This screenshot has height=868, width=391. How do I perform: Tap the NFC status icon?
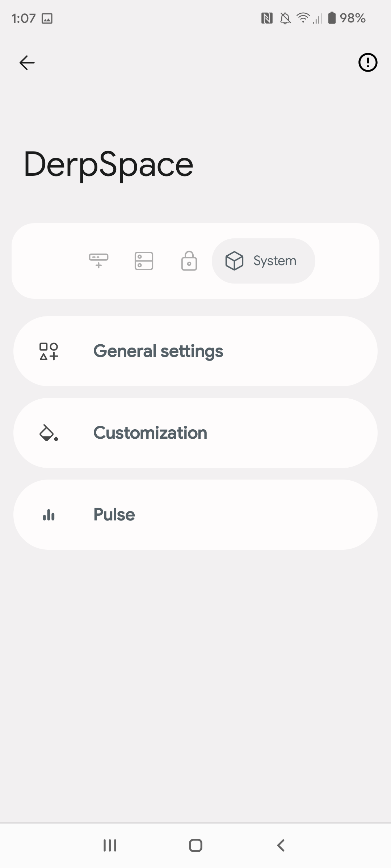[267, 18]
